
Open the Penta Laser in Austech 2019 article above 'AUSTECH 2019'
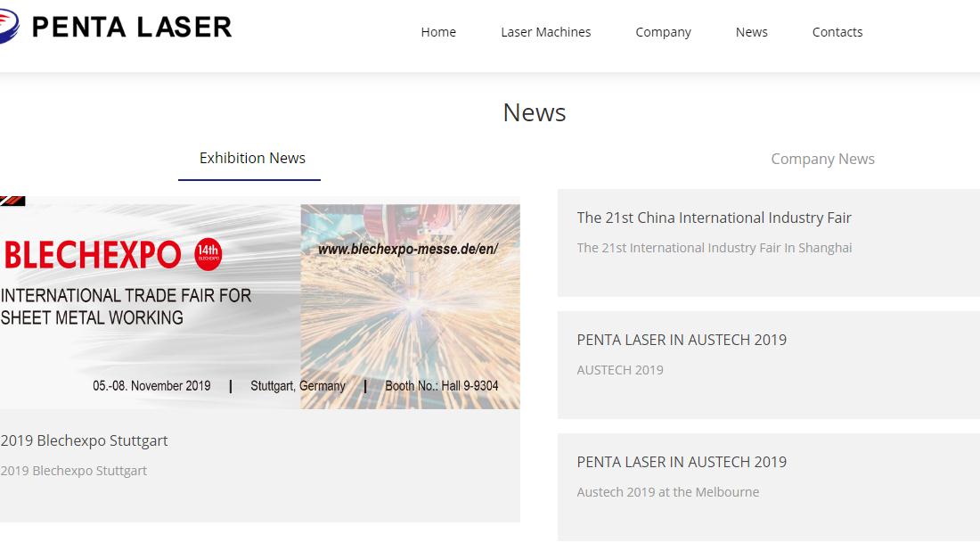coord(682,340)
